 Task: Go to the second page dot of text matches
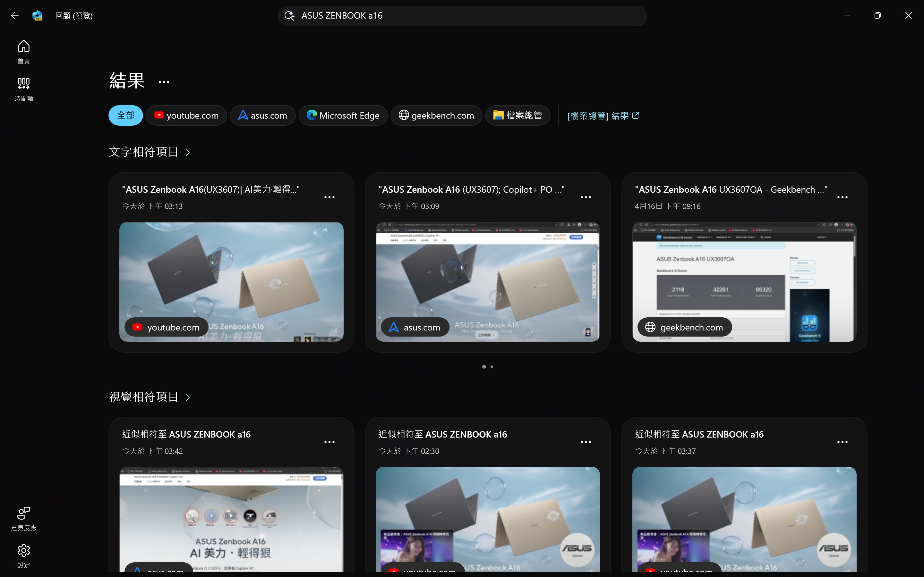coord(492,367)
